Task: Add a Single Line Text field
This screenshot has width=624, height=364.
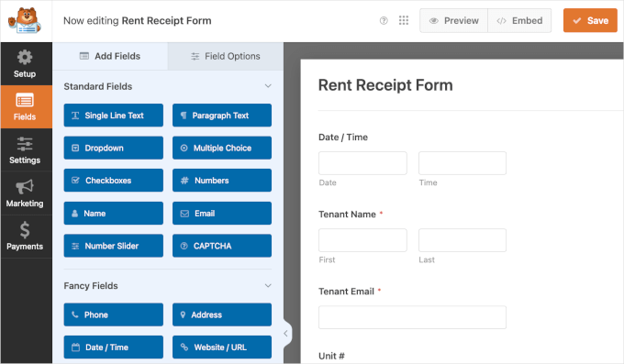Action: click(114, 116)
